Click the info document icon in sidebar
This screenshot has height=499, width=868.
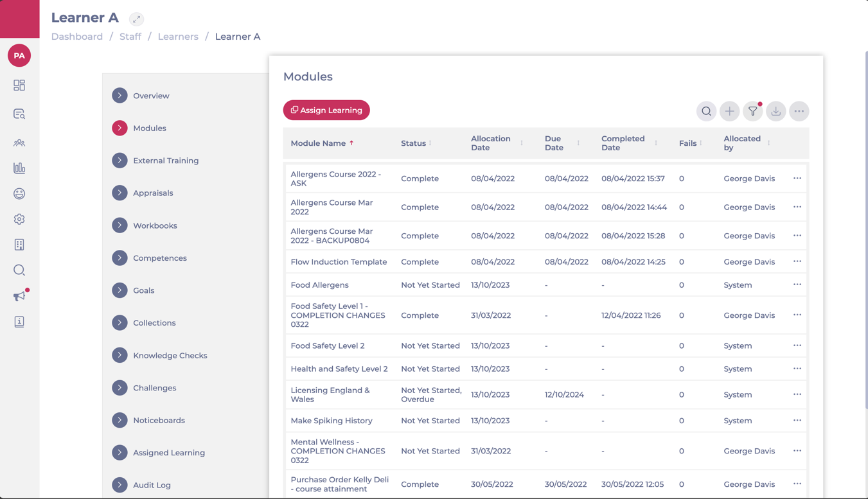click(x=19, y=322)
